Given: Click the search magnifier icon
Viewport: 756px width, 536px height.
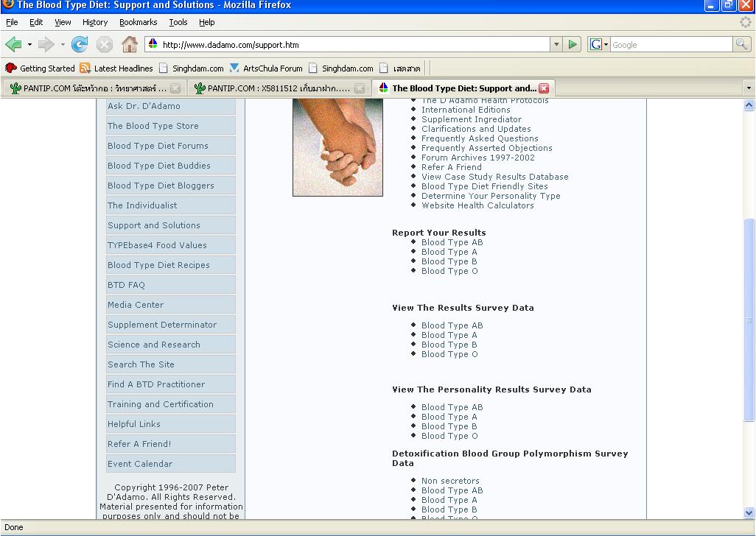Looking at the screenshot, I should click(741, 45).
